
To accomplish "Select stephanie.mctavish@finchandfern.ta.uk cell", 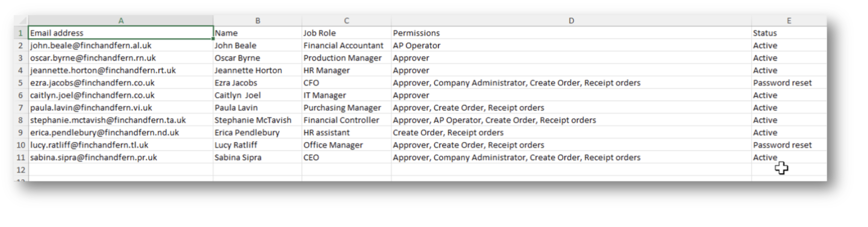I will coord(121,120).
